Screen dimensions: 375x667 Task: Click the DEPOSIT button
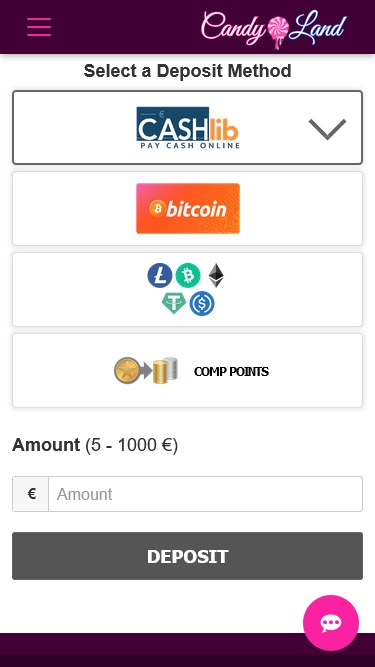point(188,556)
